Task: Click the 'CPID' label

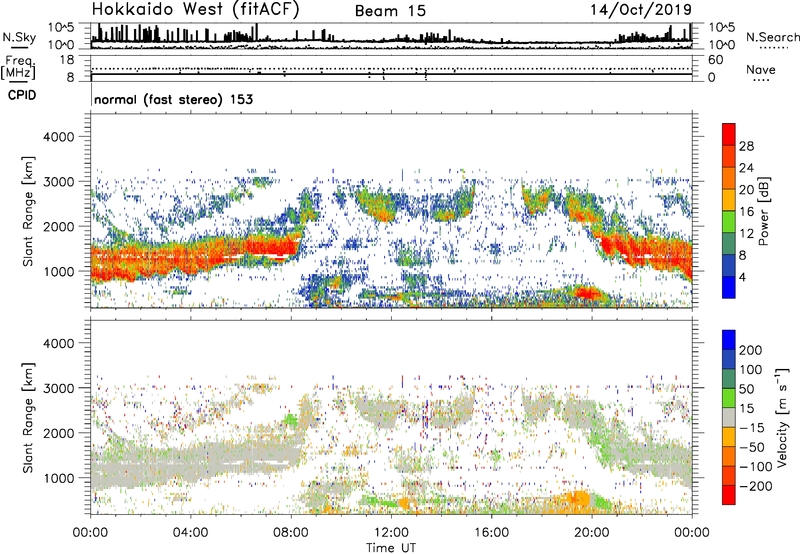Action: coord(22,95)
